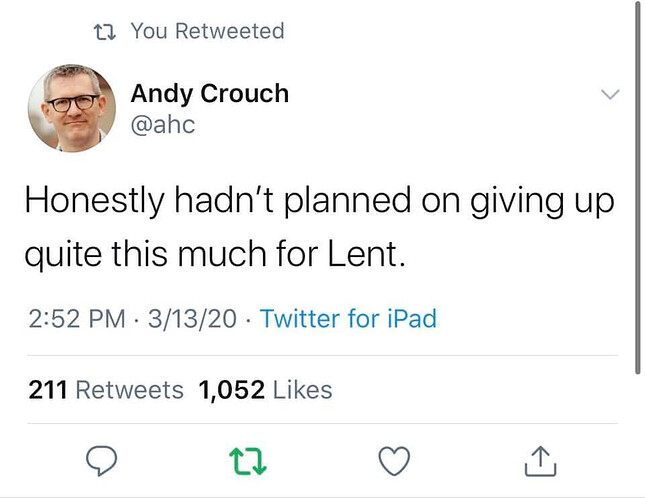View the 1,052 Likes list
645x499 pixels.
[x=265, y=390]
